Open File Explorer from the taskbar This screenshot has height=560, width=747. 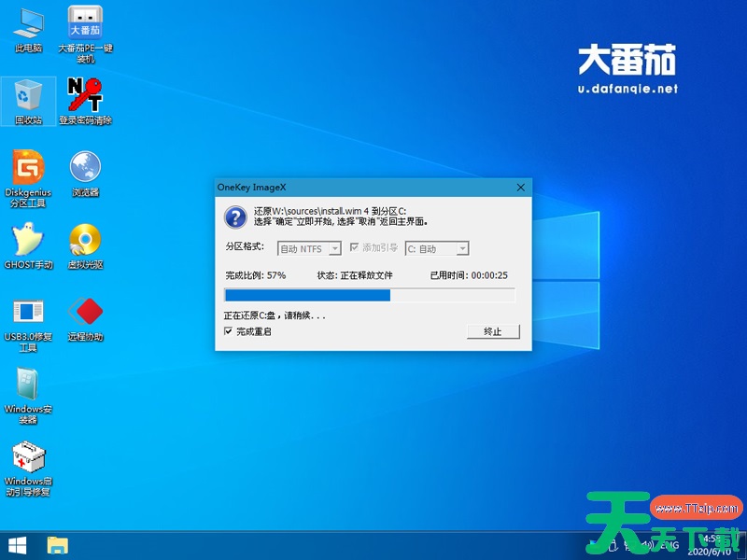tap(58, 545)
